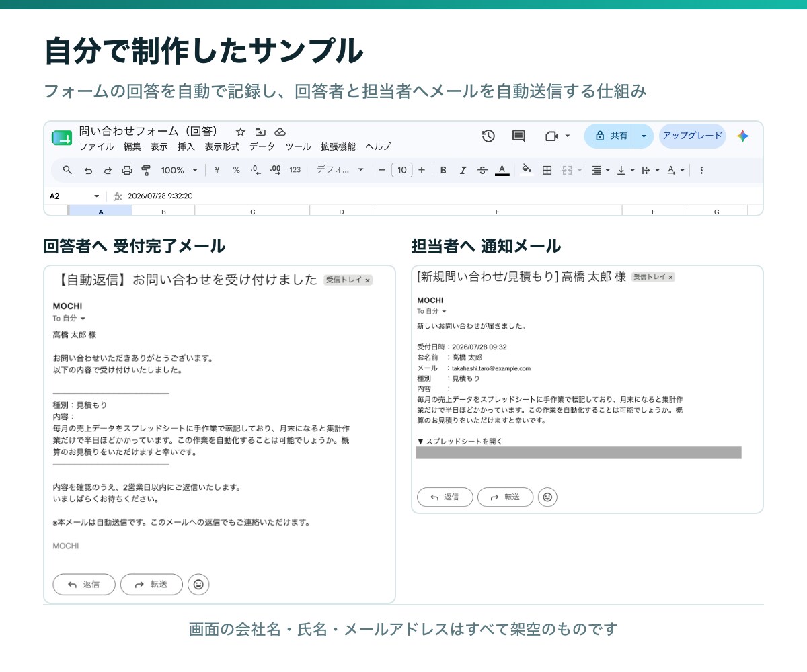Screen dimensions: 807x672
Task: Open the zoom 100% dropdown
Action: (180, 170)
